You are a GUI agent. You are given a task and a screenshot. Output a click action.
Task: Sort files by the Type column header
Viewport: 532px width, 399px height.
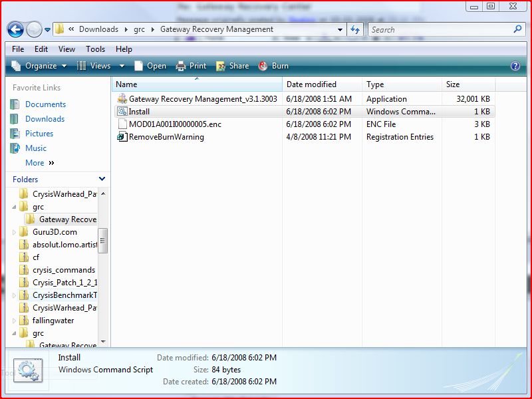402,84
